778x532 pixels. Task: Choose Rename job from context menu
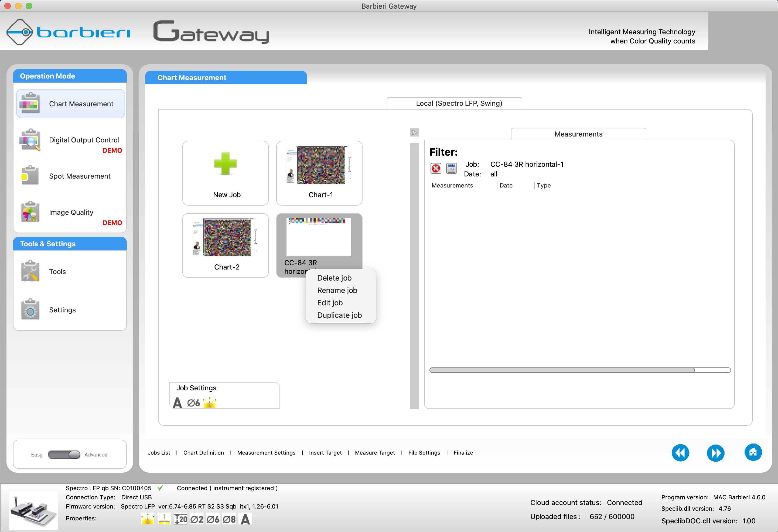coord(337,290)
